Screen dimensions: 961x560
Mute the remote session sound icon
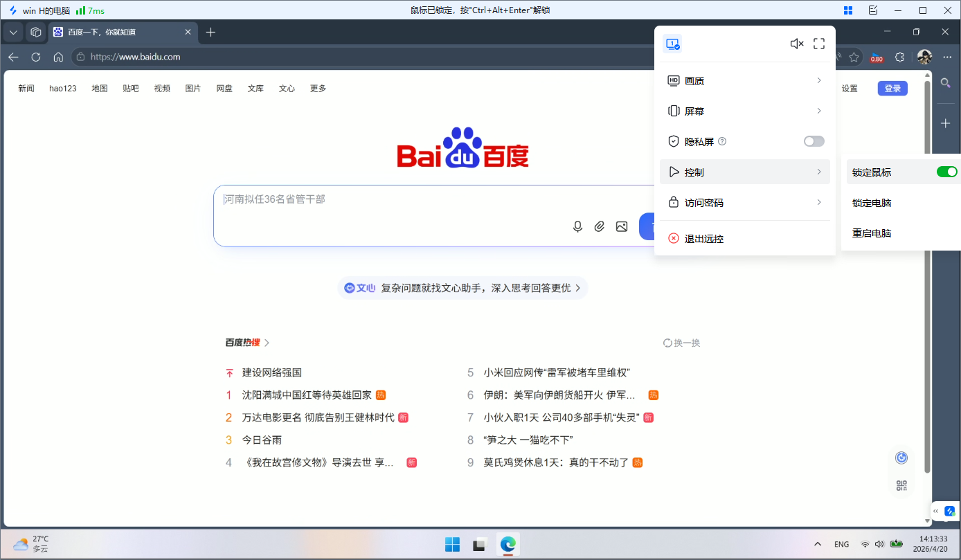coord(797,44)
